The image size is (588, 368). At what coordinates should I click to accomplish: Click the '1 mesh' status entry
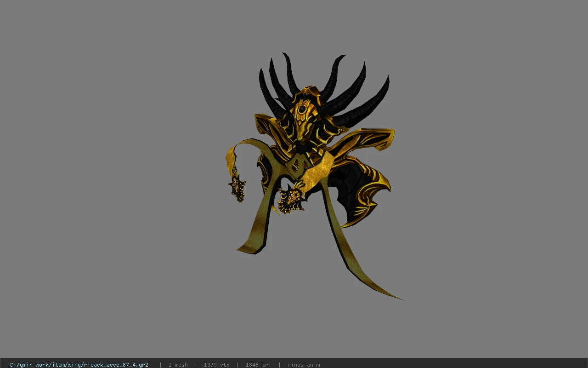(x=178, y=365)
